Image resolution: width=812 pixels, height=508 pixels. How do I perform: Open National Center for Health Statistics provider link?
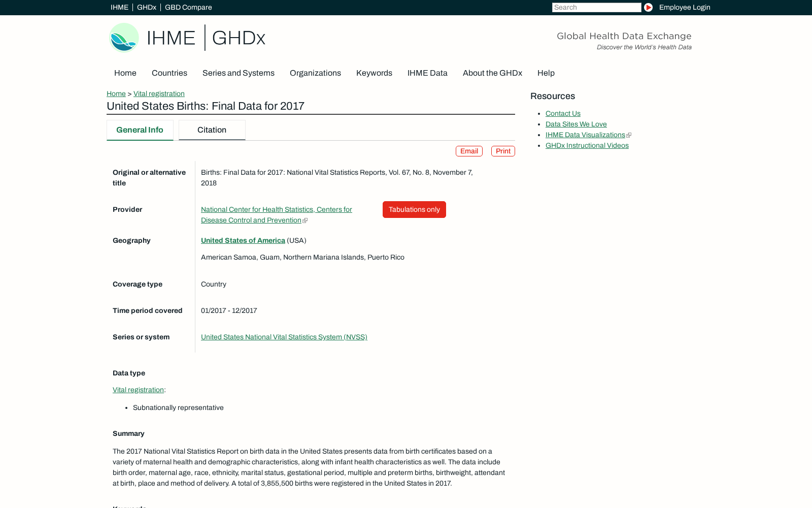point(277,214)
